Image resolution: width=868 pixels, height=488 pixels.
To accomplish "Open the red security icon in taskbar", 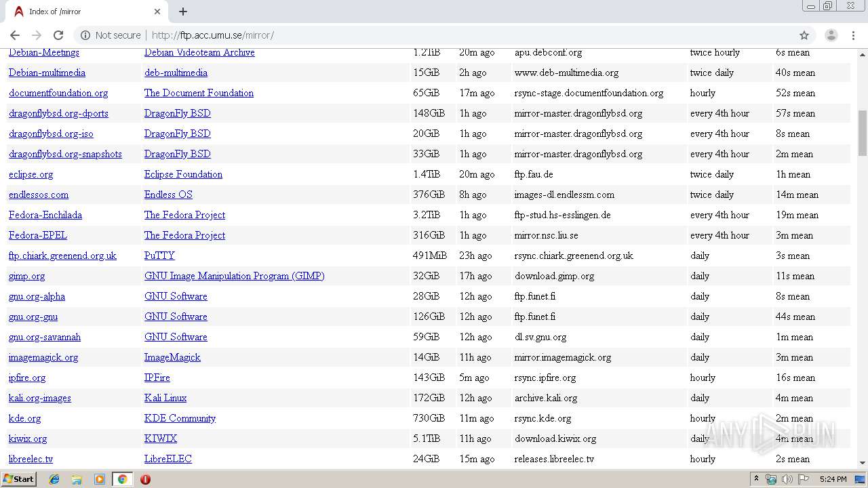I will [145, 479].
